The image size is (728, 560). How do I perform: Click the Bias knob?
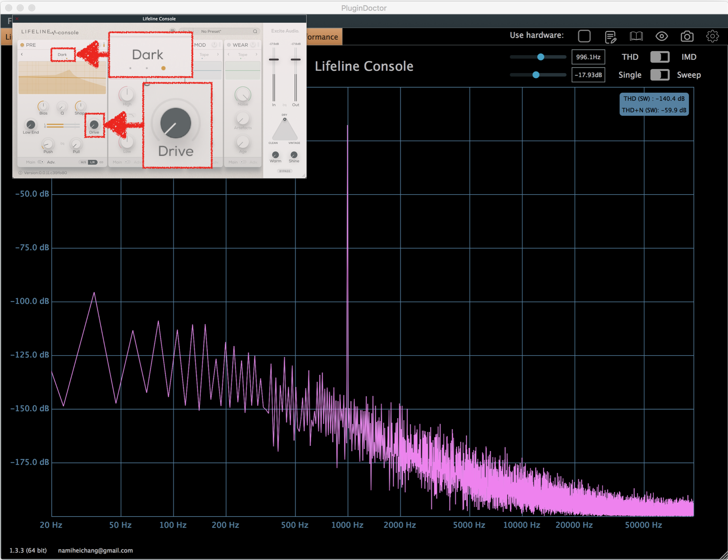click(43, 106)
